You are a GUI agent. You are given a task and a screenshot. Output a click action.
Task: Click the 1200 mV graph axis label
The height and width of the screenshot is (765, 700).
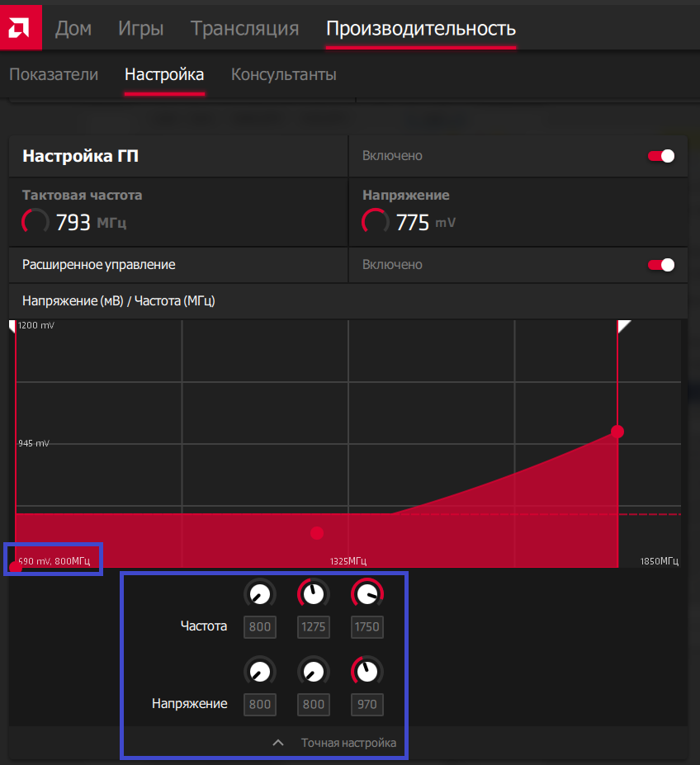[36, 325]
